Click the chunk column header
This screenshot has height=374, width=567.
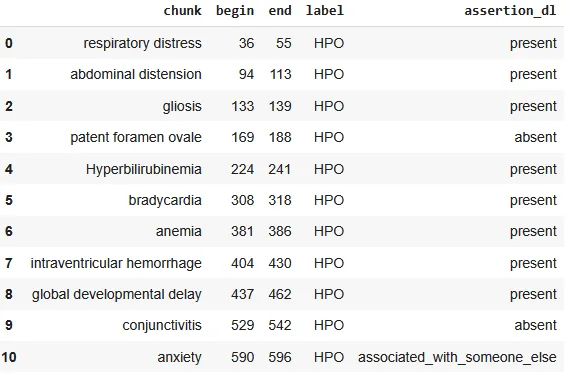coord(182,10)
